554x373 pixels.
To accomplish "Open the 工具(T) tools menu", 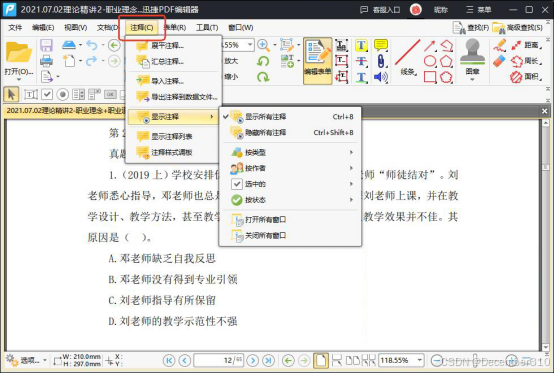I will click(207, 28).
